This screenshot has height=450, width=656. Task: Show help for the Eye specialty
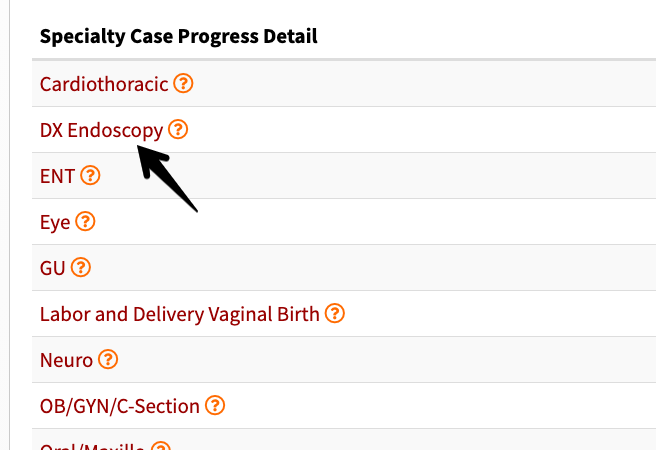pos(85,221)
